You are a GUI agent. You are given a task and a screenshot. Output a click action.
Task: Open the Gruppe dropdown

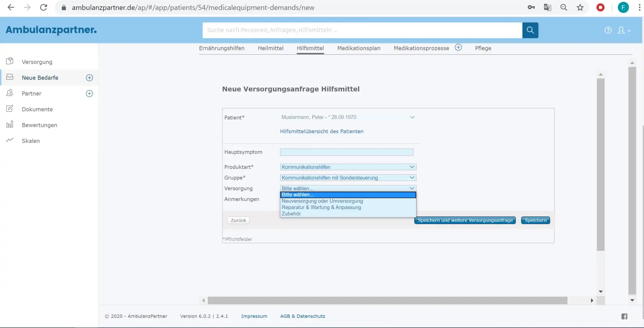pos(348,178)
